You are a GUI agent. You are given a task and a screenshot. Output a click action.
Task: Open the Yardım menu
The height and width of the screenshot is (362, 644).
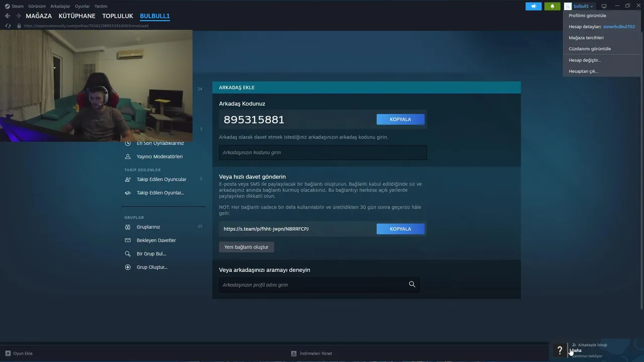(x=101, y=6)
